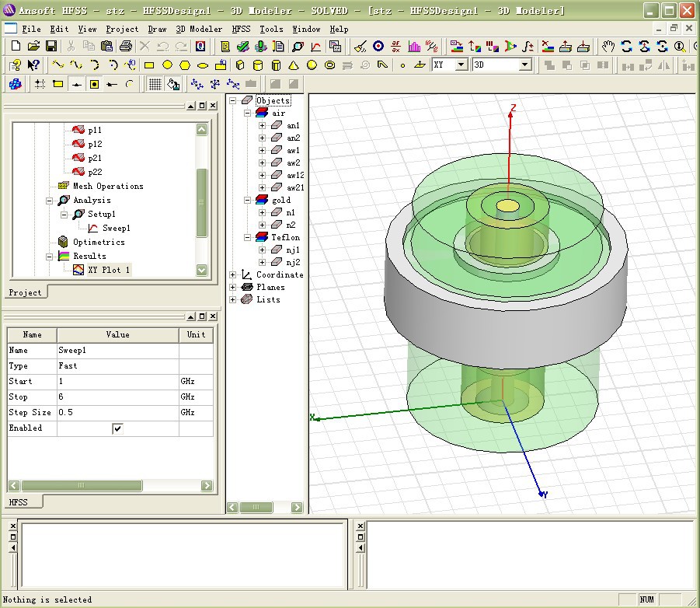
Task: Switch to the Project tab
Action: point(25,292)
